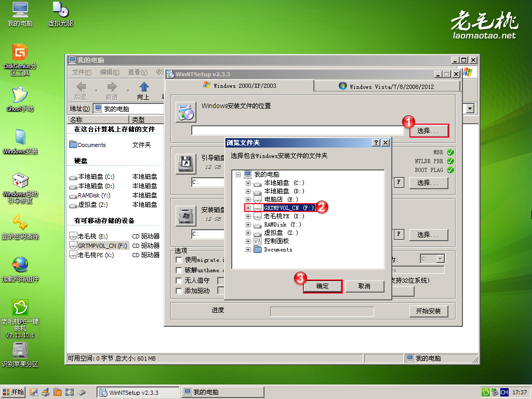Click 后退 back arrow in 我的电脑 window

click(x=81, y=91)
